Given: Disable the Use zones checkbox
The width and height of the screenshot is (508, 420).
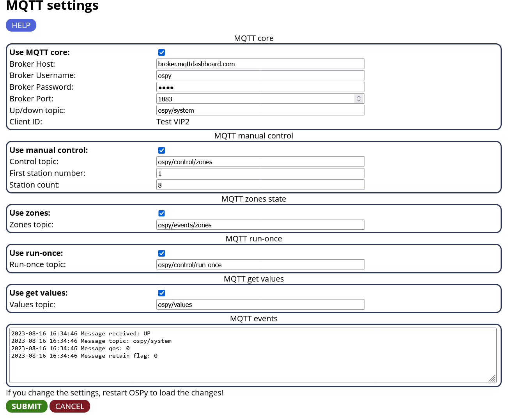Looking at the screenshot, I should [x=162, y=213].
